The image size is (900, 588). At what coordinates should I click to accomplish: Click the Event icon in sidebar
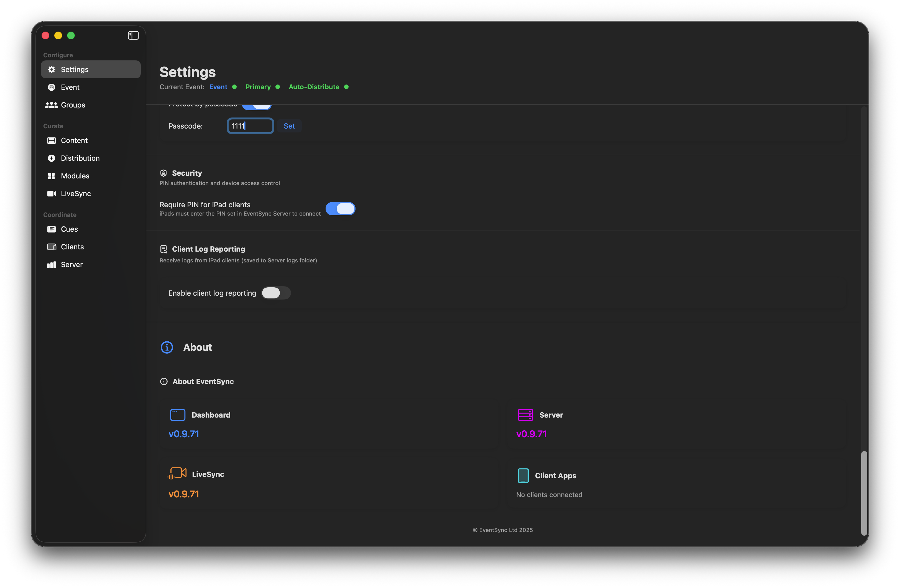[52, 87]
